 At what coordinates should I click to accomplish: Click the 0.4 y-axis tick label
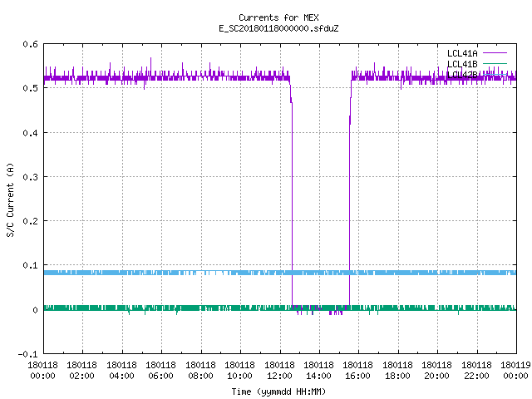(x=30, y=133)
